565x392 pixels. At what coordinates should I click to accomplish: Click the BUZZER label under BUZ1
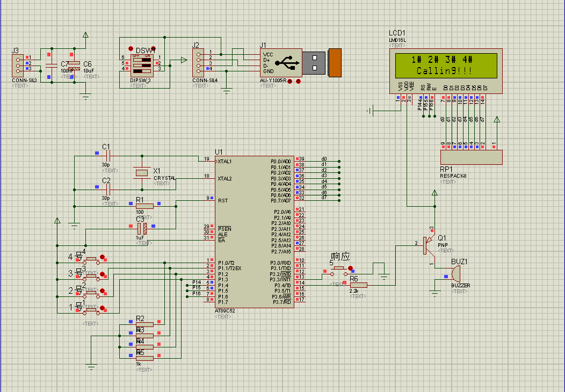(460, 285)
